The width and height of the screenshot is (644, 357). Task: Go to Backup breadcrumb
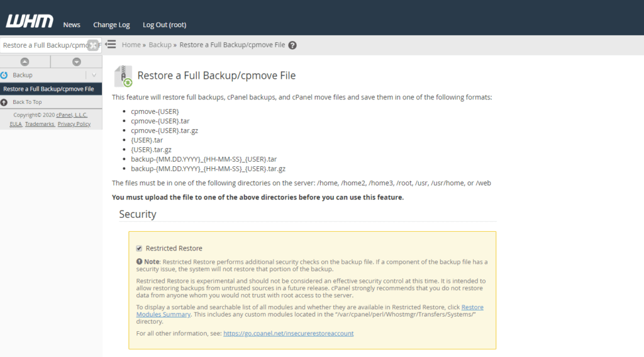click(160, 45)
